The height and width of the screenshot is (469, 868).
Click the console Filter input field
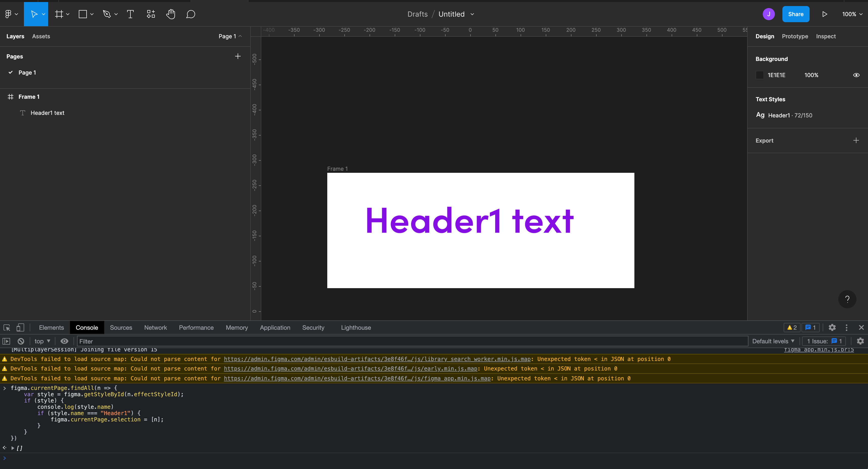click(x=412, y=341)
